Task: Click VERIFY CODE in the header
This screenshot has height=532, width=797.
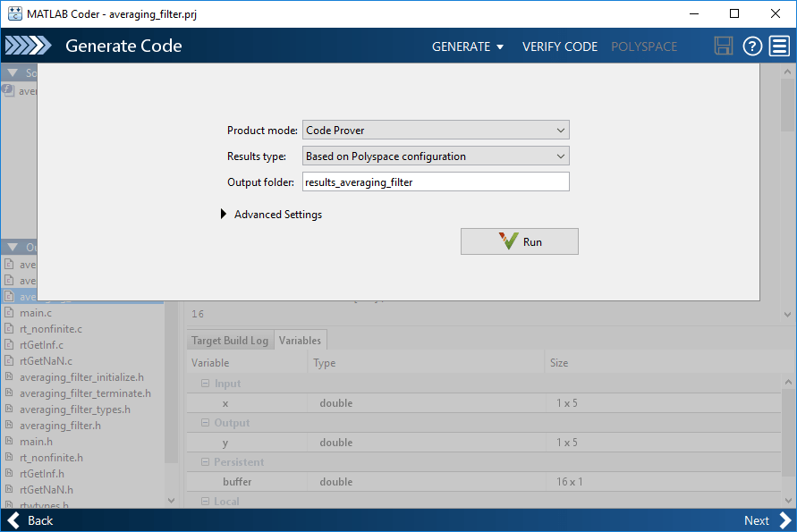Action: click(x=560, y=46)
